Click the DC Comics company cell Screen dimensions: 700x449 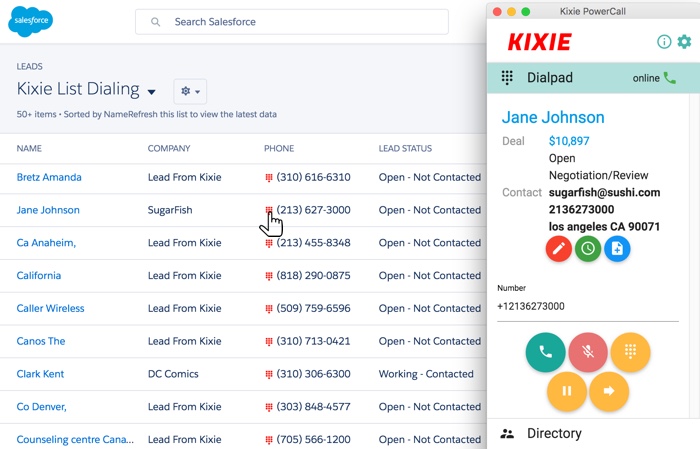point(173,374)
